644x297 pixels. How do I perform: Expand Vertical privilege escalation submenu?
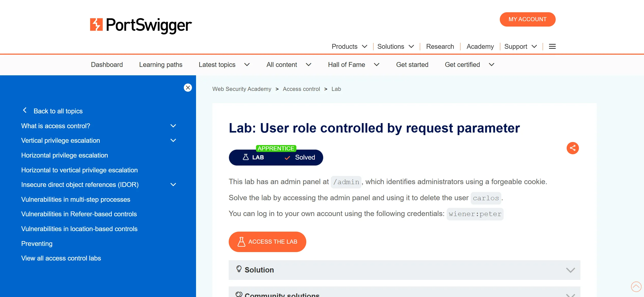[x=173, y=140]
